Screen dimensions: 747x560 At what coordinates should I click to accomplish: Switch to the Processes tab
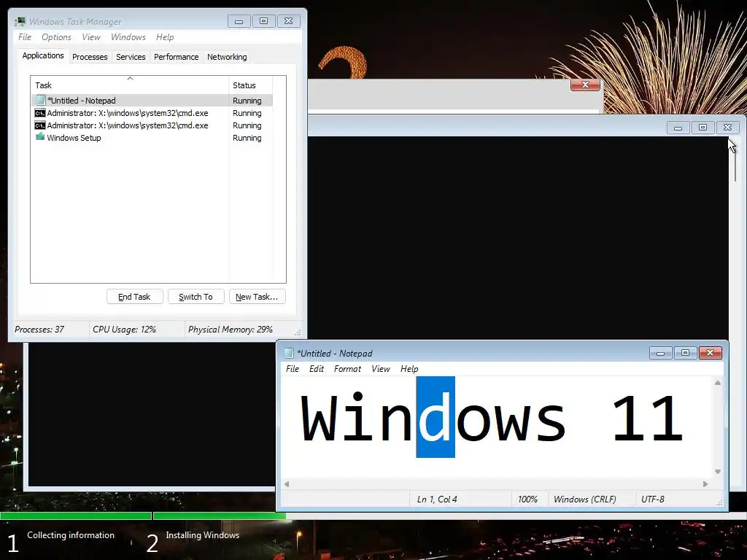pyautogui.click(x=90, y=57)
